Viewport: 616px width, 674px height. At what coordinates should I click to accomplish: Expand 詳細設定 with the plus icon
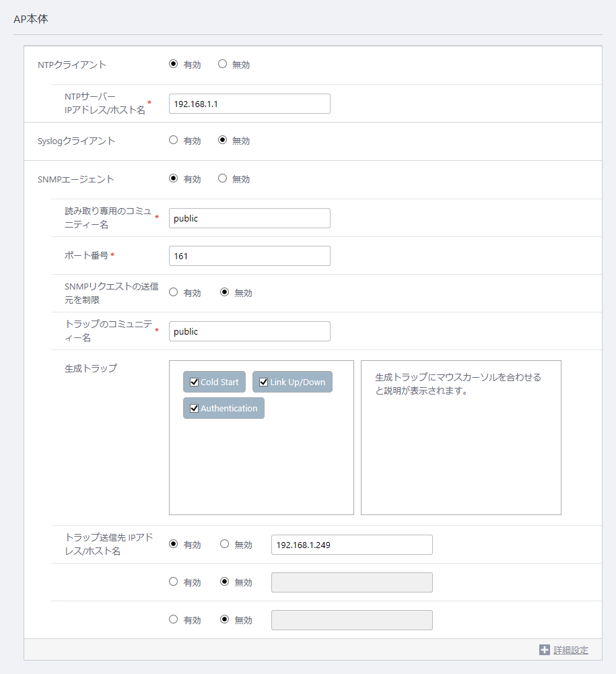click(x=544, y=650)
